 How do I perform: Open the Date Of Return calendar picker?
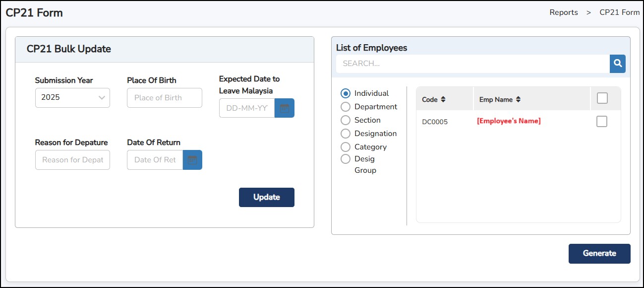click(192, 160)
